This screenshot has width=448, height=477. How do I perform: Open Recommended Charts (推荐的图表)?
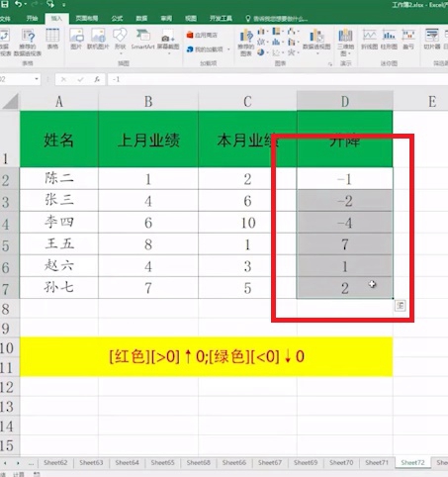[246, 43]
